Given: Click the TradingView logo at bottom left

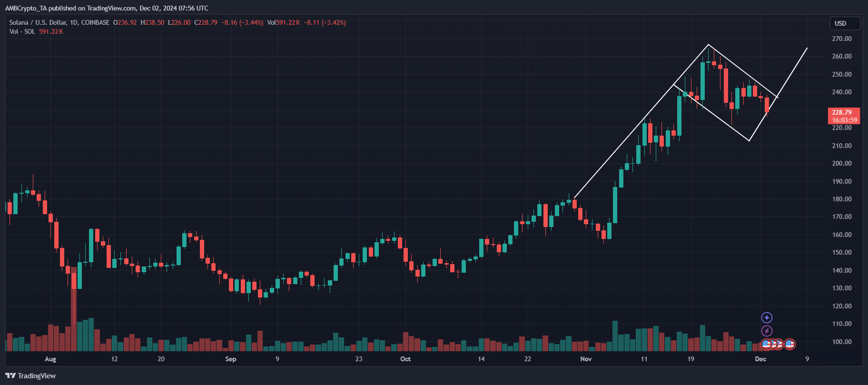Looking at the screenshot, I should pos(30,376).
